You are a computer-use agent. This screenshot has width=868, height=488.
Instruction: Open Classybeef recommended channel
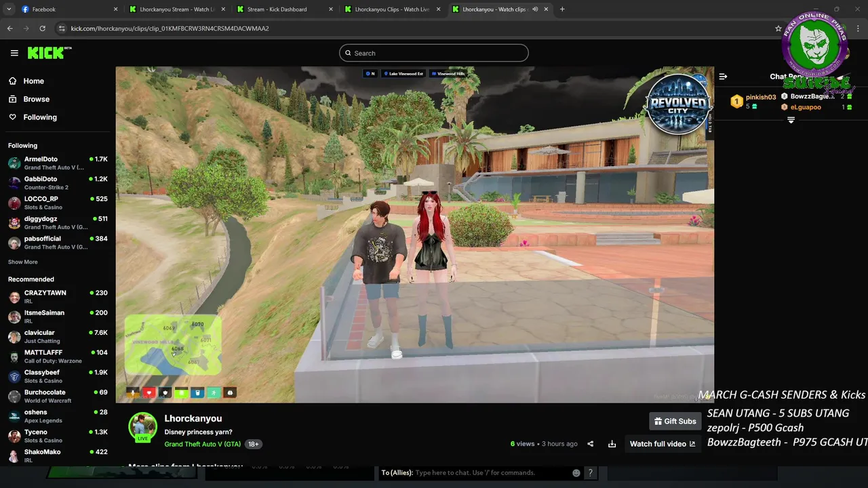pyautogui.click(x=58, y=376)
